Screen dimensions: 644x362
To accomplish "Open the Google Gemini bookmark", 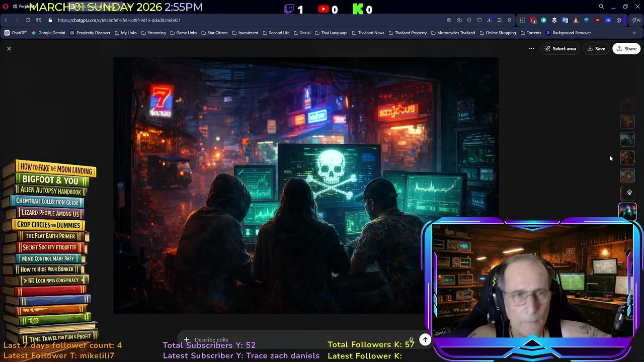I will click(x=48, y=33).
